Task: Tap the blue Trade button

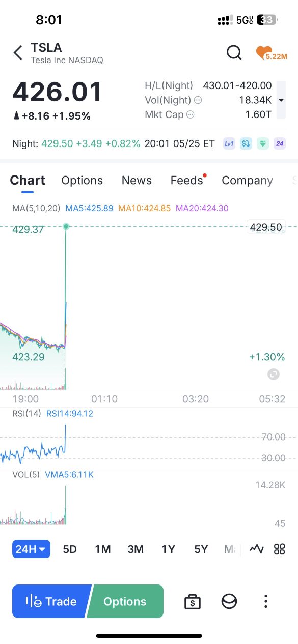Action: pos(50,601)
